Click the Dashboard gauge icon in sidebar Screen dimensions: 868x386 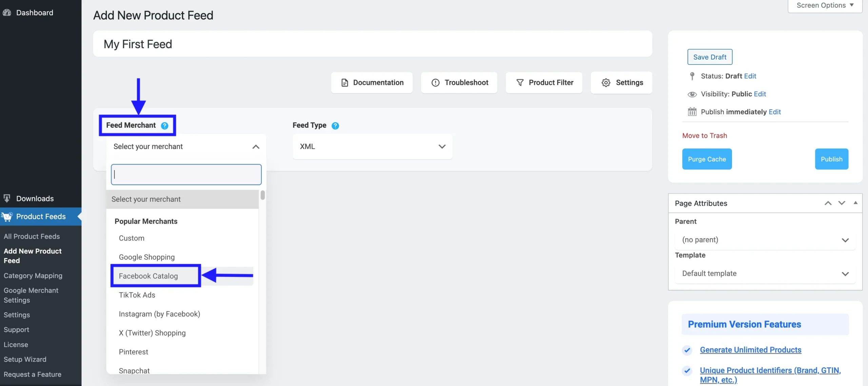7,13
